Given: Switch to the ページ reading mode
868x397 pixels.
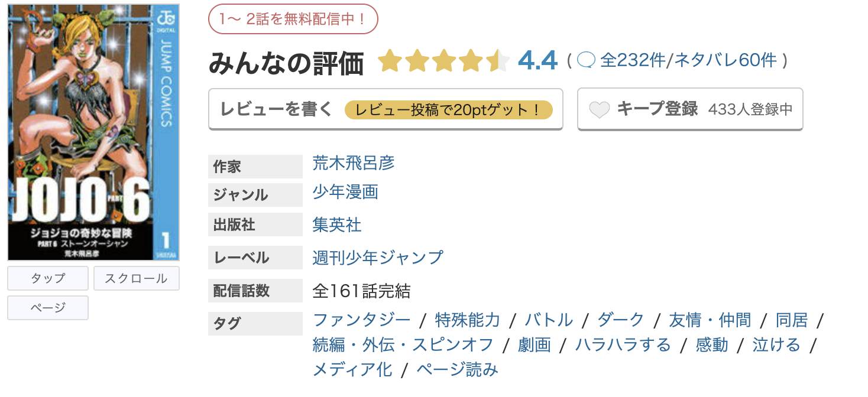Looking at the screenshot, I should [x=47, y=307].
